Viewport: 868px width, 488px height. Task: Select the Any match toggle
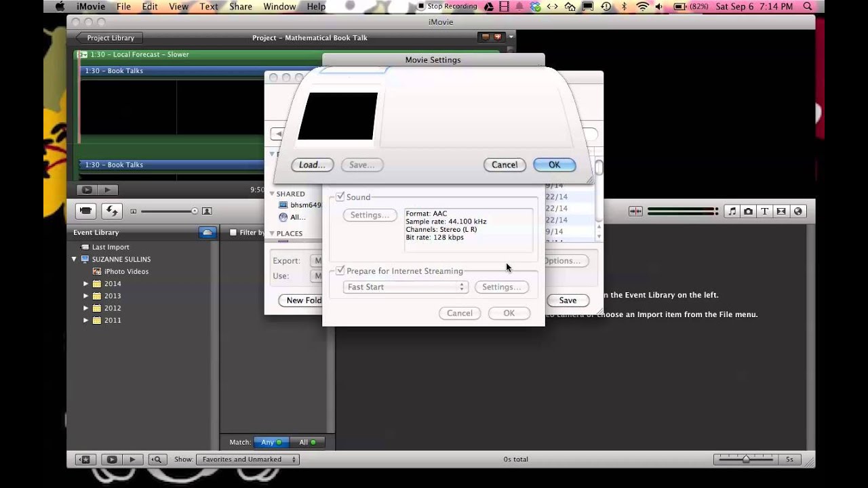pos(271,442)
